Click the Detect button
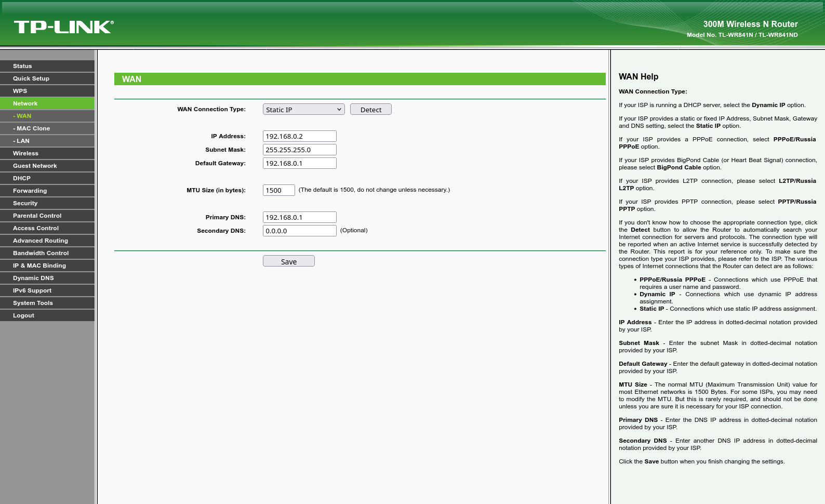Viewport: 825px width, 504px height. coord(371,109)
